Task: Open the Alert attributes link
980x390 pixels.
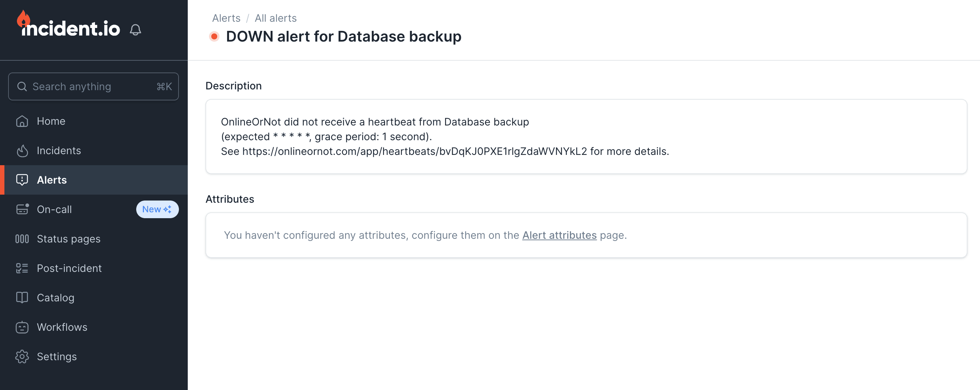Action: point(559,235)
